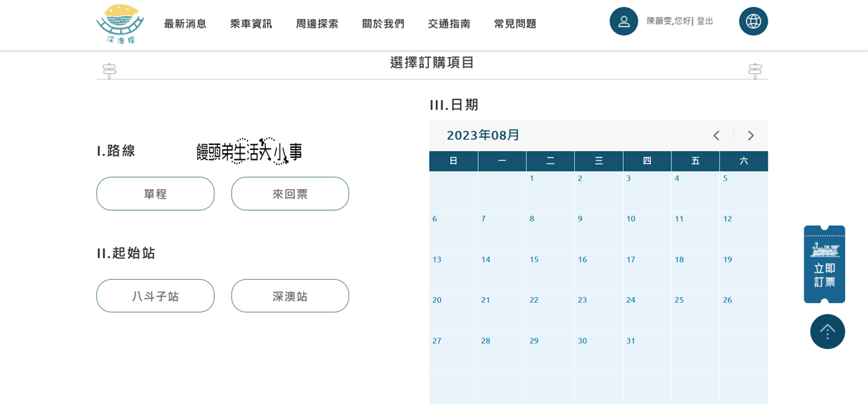Go to previous month in calendar

716,136
